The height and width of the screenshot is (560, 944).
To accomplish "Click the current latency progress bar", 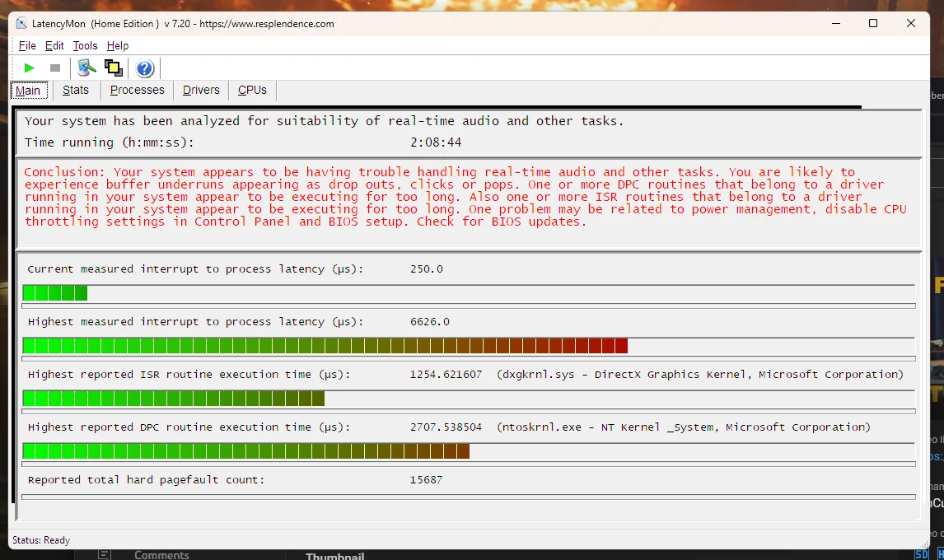I will (x=469, y=293).
